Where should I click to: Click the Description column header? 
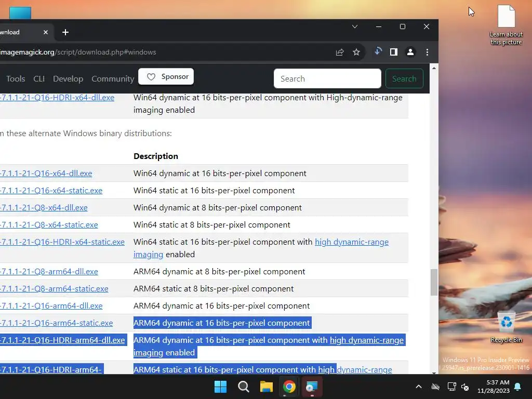[156, 156]
